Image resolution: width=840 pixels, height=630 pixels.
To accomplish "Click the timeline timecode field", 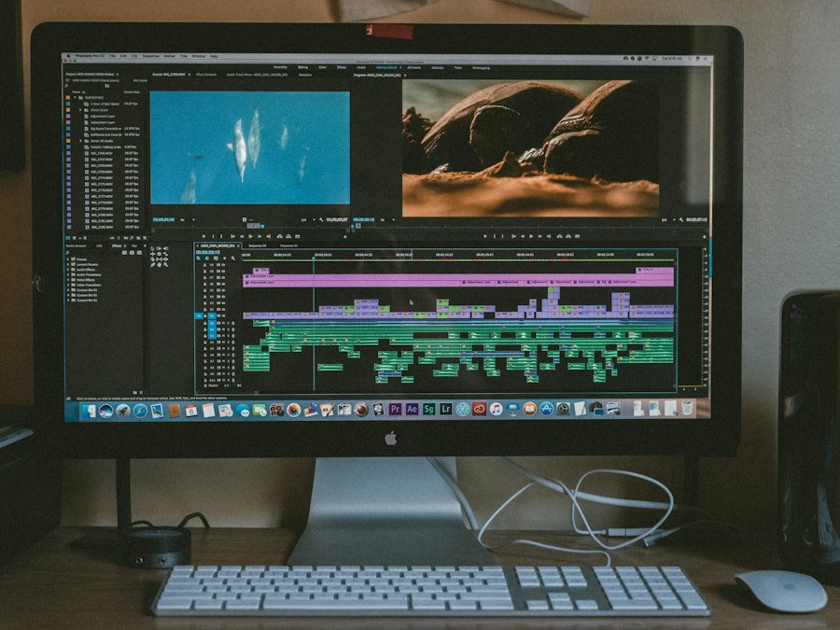I will click(208, 252).
